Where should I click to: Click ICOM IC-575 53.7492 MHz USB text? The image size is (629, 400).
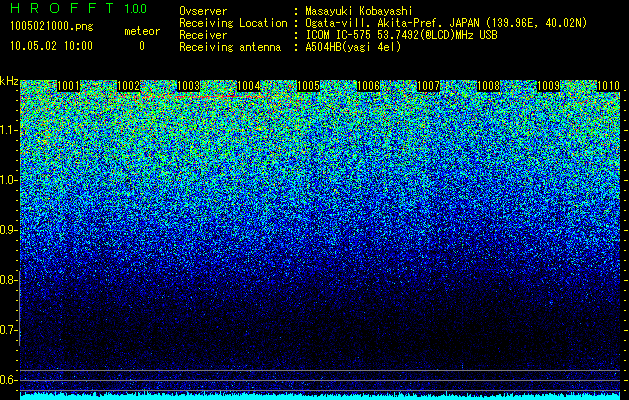401,35
